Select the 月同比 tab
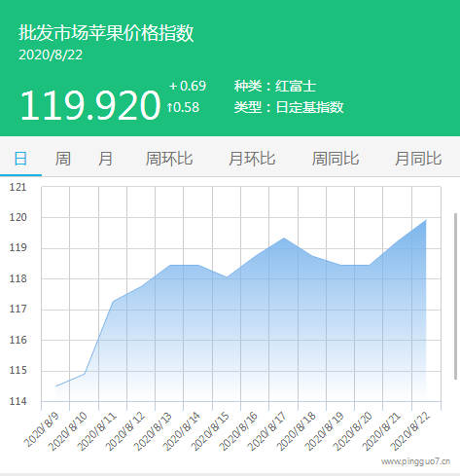Viewport: 460px width, 476px height. tap(418, 159)
